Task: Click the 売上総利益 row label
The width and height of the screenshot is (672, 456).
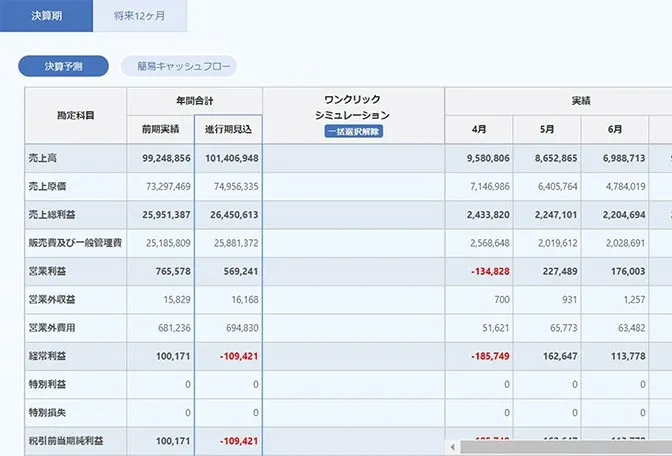Action: pos(52,215)
